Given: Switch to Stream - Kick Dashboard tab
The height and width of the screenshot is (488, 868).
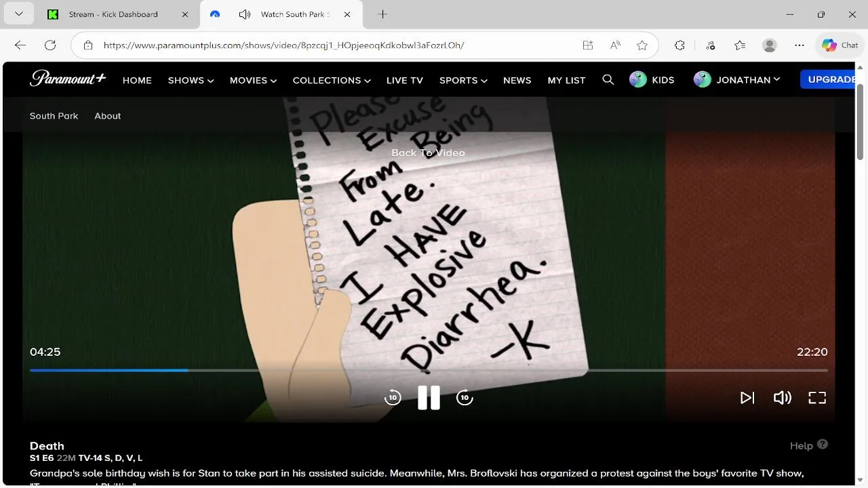Looking at the screenshot, I should tap(113, 14).
